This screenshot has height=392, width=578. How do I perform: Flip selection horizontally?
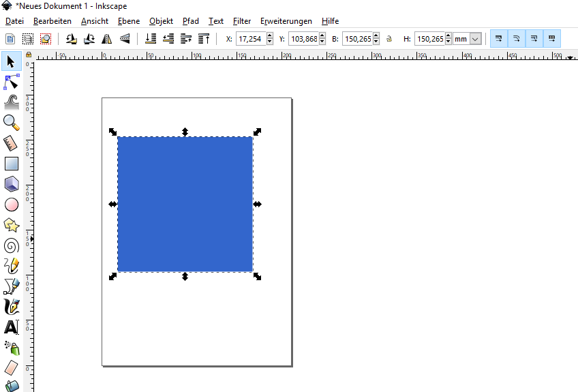click(107, 39)
